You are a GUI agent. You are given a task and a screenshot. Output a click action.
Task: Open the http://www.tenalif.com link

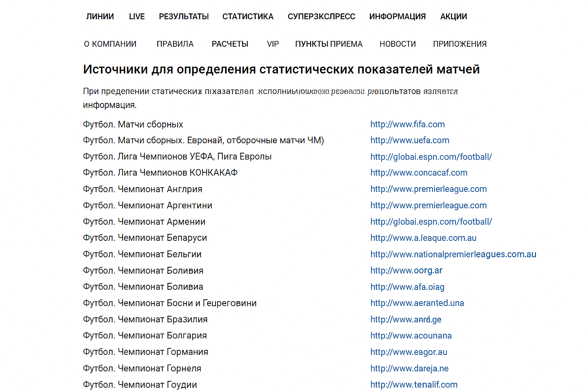click(414, 385)
